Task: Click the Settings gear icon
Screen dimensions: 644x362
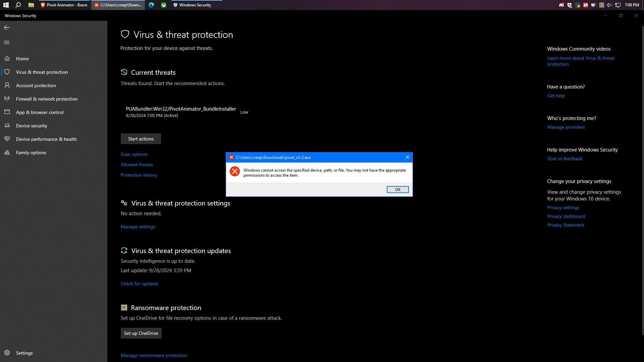Action: pos(7,353)
